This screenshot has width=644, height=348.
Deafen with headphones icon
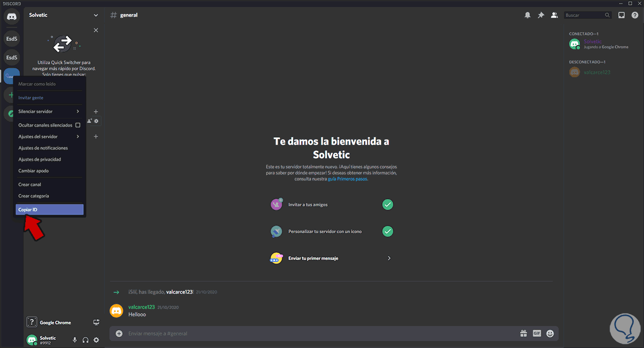point(85,340)
